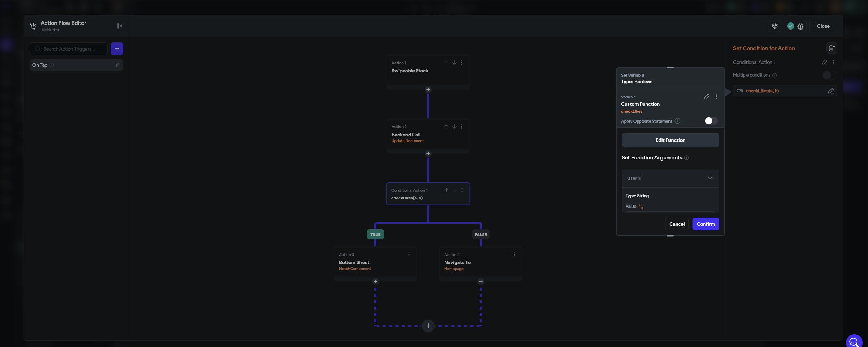
Task: Click the action notes icon
Action: click(831, 48)
